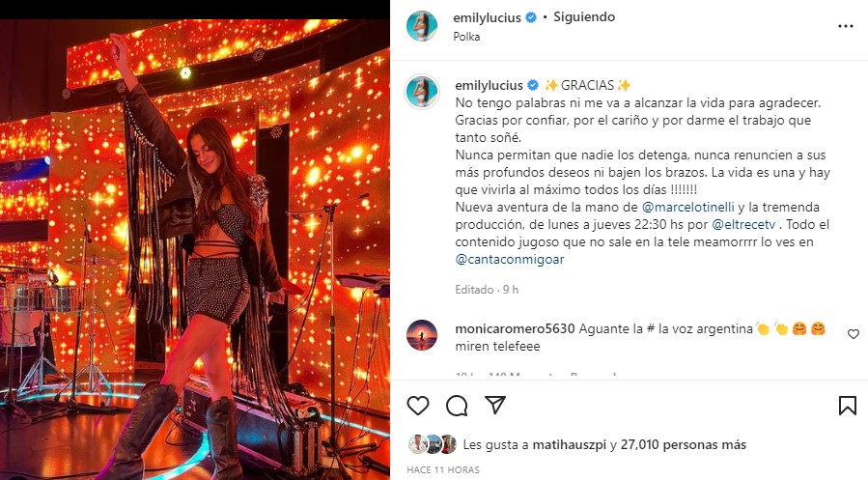868x480 pixels.
Task: Click emilylucius profile picture in header
Action: (422, 26)
